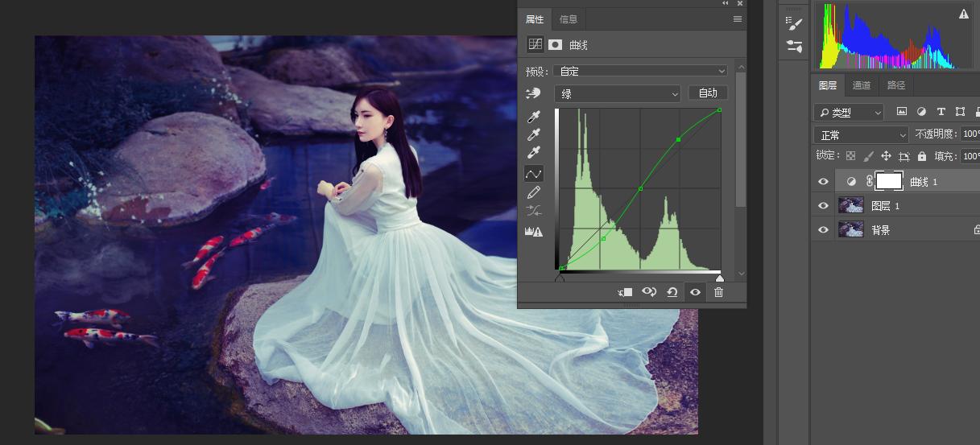This screenshot has width=980, height=445.
Task: Delete the curves adjustment layer via trash
Action: click(718, 292)
